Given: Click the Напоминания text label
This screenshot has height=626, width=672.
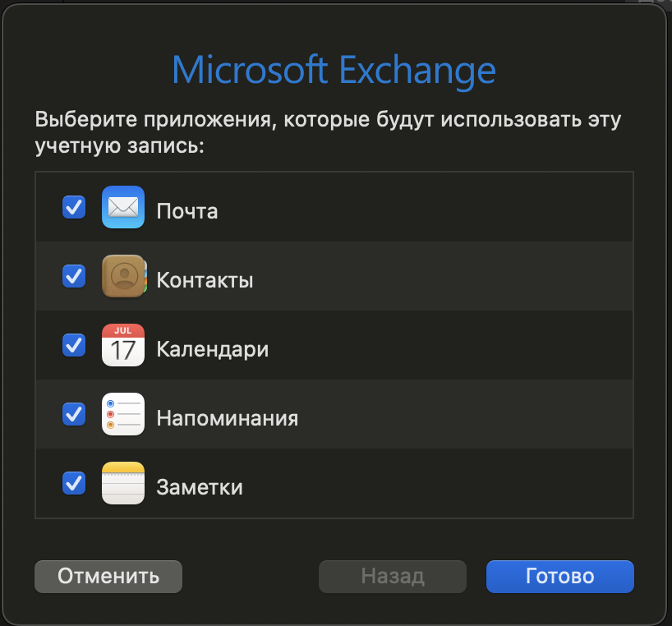Looking at the screenshot, I should [x=227, y=418].
